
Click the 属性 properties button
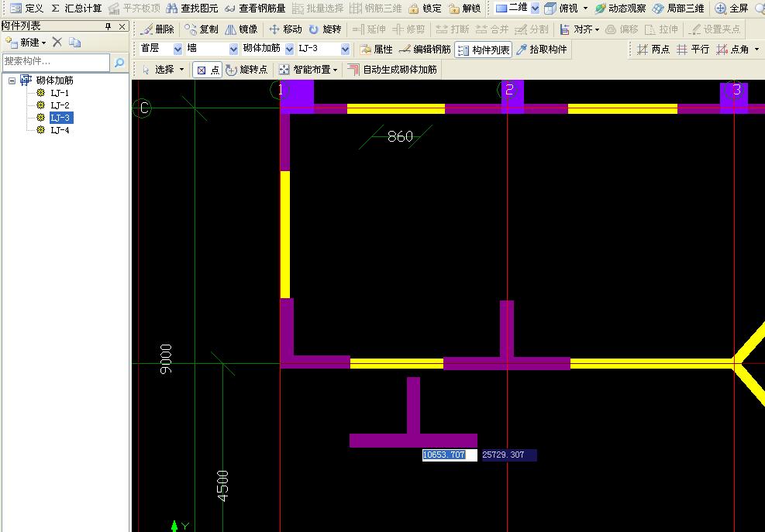click(376, 50)
